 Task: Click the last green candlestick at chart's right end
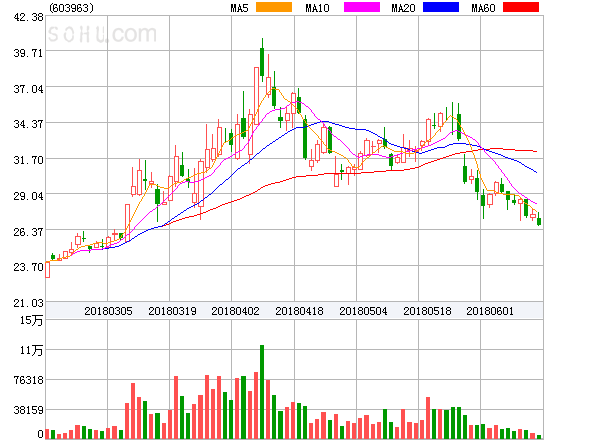539,221
